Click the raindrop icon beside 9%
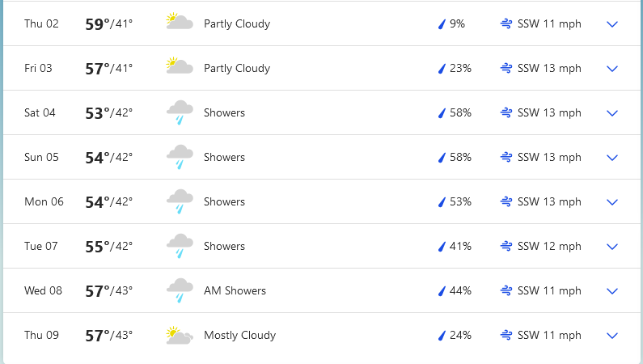 [442, 24]
